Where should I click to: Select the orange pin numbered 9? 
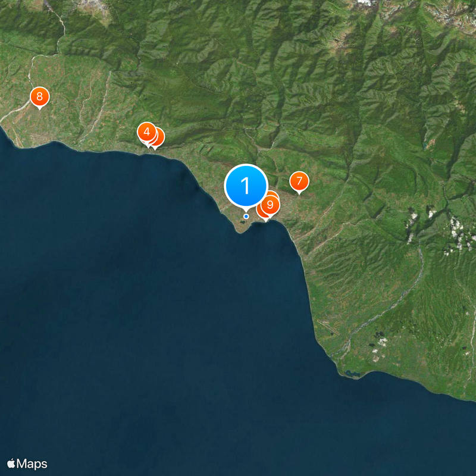(x=270, y=205)
